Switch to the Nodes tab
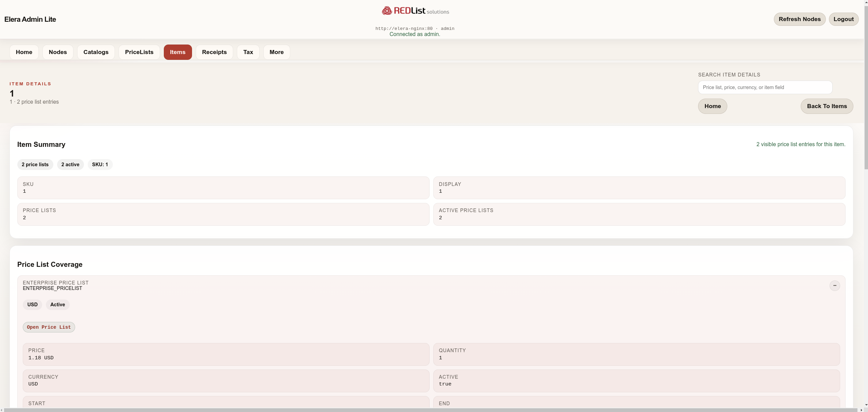868x412 pixels. 57,52
